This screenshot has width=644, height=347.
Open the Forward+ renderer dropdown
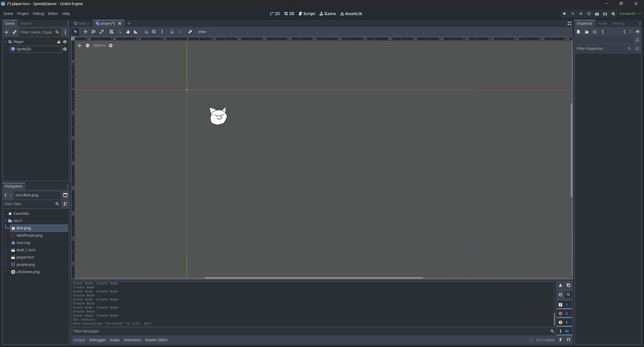(x=630, y=14)
